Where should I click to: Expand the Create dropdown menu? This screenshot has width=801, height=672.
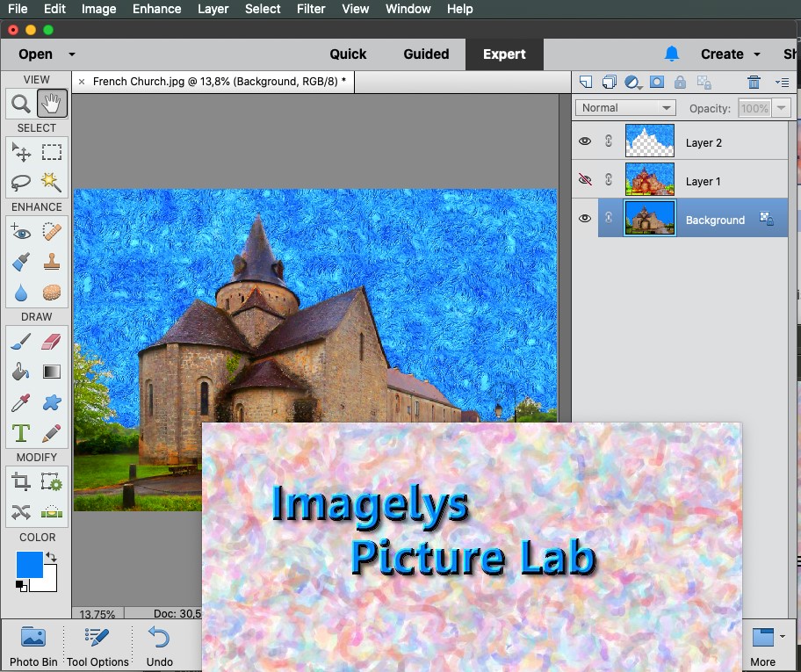757,54
